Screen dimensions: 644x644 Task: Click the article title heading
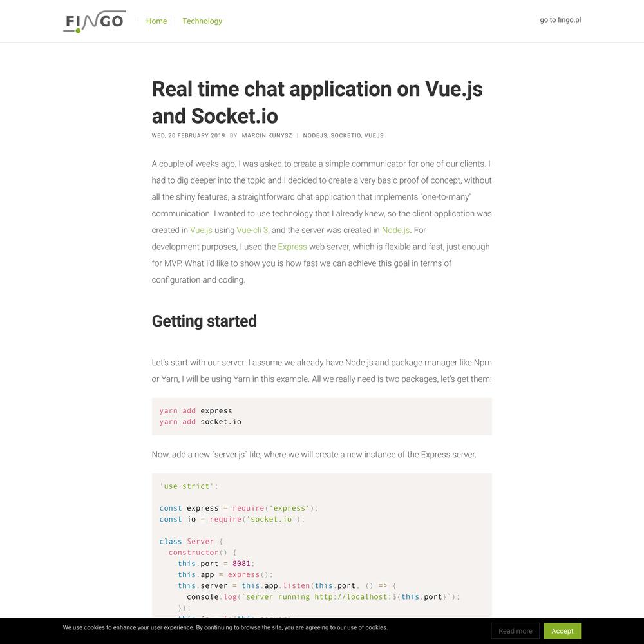pos(317,102)
